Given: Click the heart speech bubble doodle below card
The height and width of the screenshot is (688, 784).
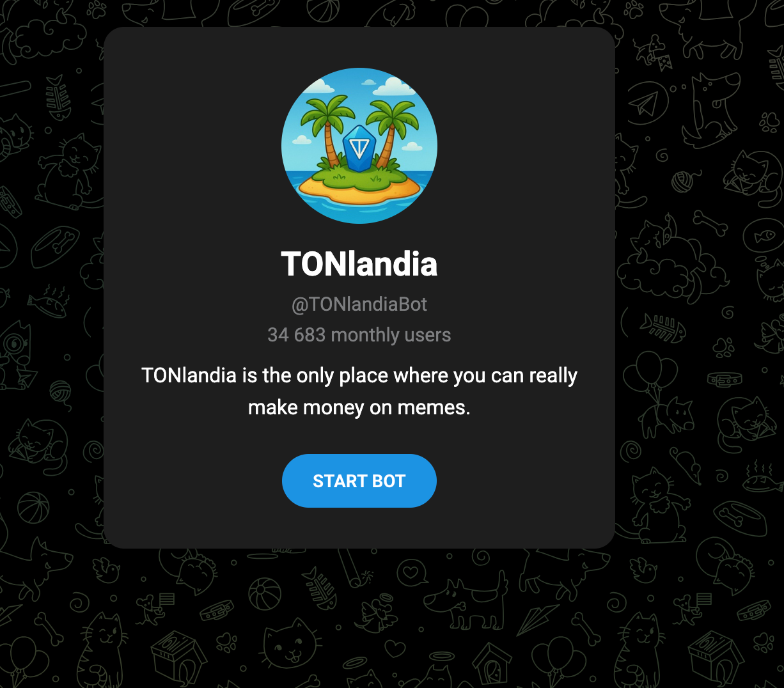Looking at the screenshot, I should [x=411, y=572].
